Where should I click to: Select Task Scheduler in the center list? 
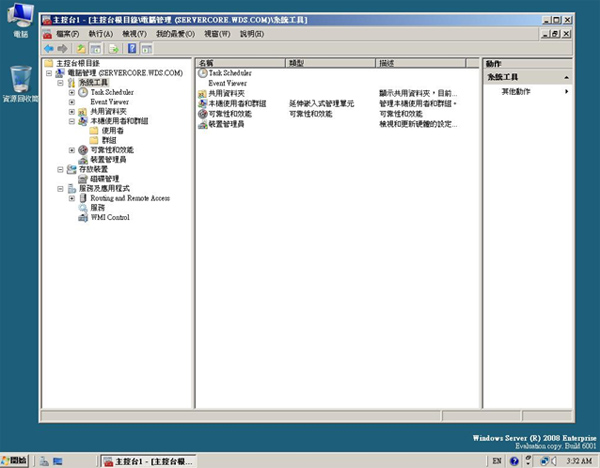[x=230, y=73]
